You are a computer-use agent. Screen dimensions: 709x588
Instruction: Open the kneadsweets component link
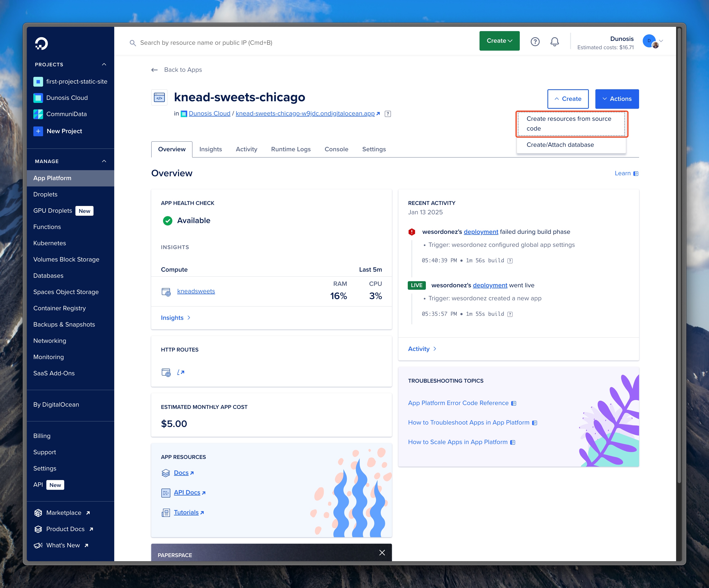click(x=196, y=291)
